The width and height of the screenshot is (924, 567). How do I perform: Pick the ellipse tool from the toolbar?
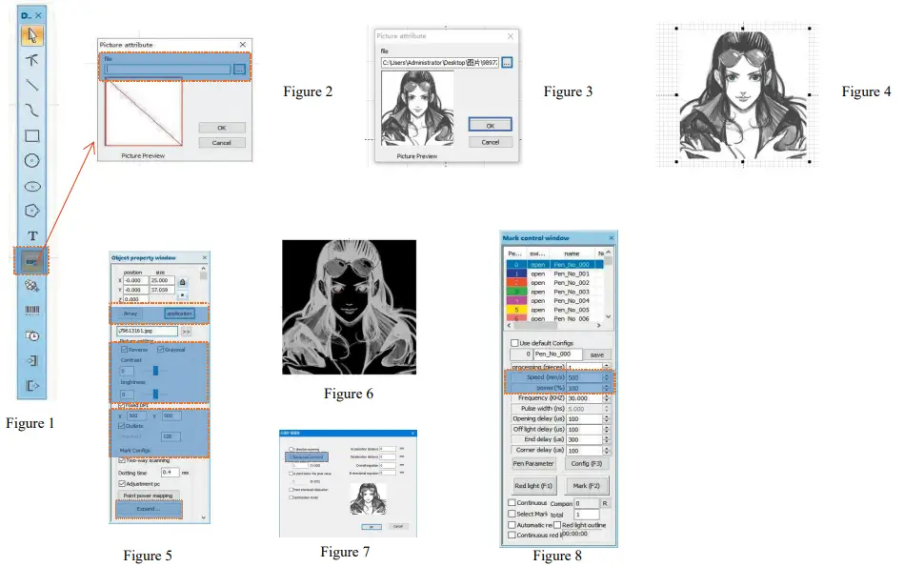(30, 187)
